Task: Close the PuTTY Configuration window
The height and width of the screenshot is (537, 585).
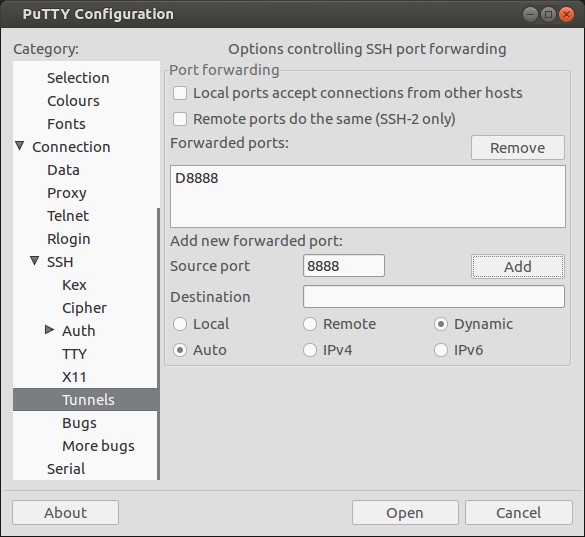Action: (566, 15)
